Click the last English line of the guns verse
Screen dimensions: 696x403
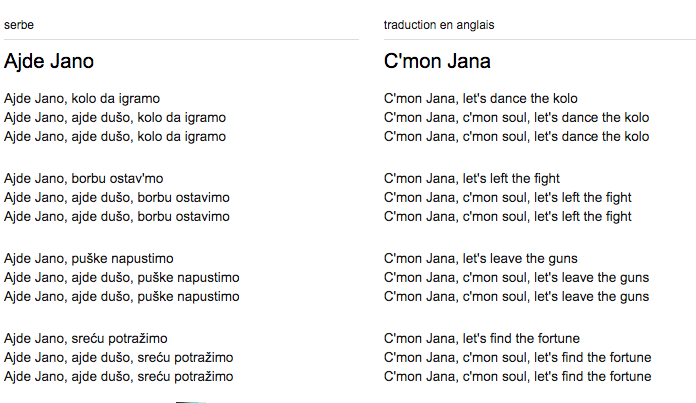click(x=517, y=296)
